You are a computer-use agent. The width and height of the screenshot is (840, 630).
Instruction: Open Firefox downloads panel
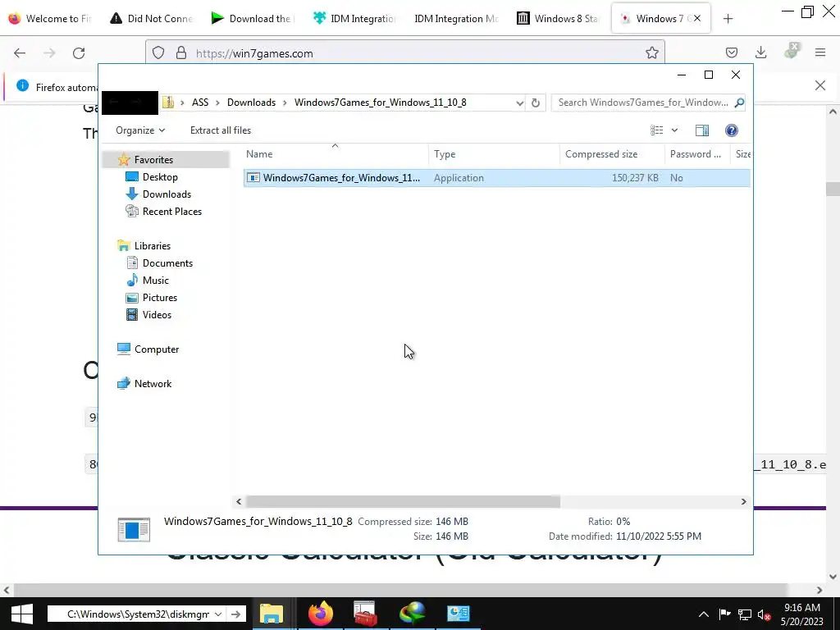coord(760,52)
